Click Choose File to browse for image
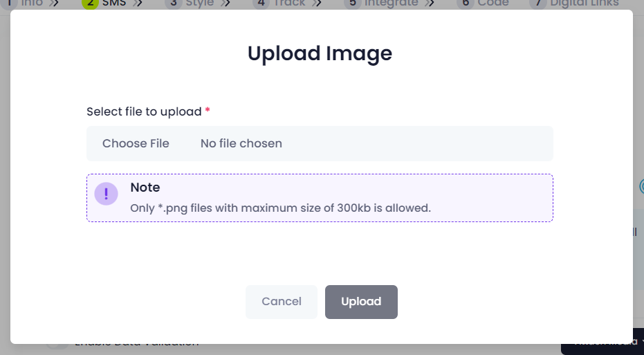The height and width of the screenshot is (355, 644). click(136, 143)
